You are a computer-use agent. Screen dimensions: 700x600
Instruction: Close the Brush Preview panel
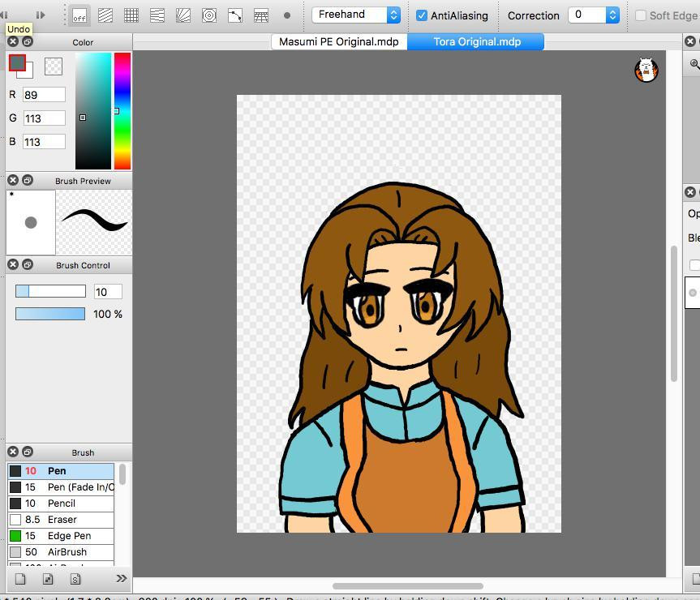(13, 180)
